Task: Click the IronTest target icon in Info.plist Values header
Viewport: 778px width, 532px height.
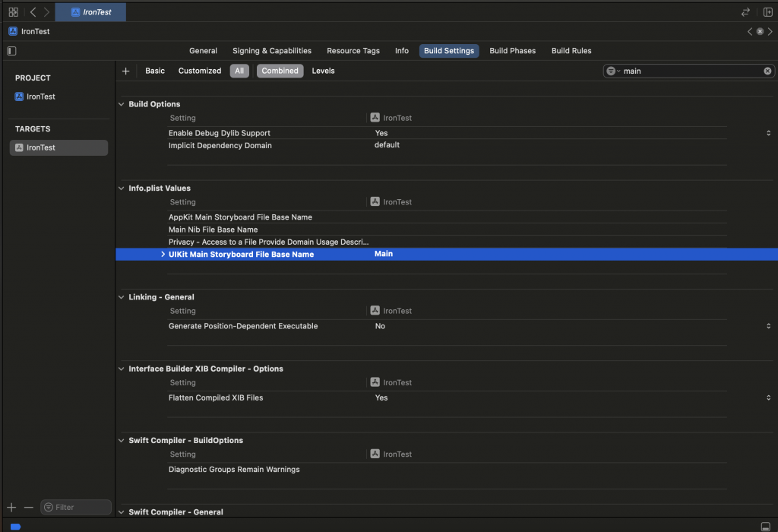Action: [x=375, y=201]
